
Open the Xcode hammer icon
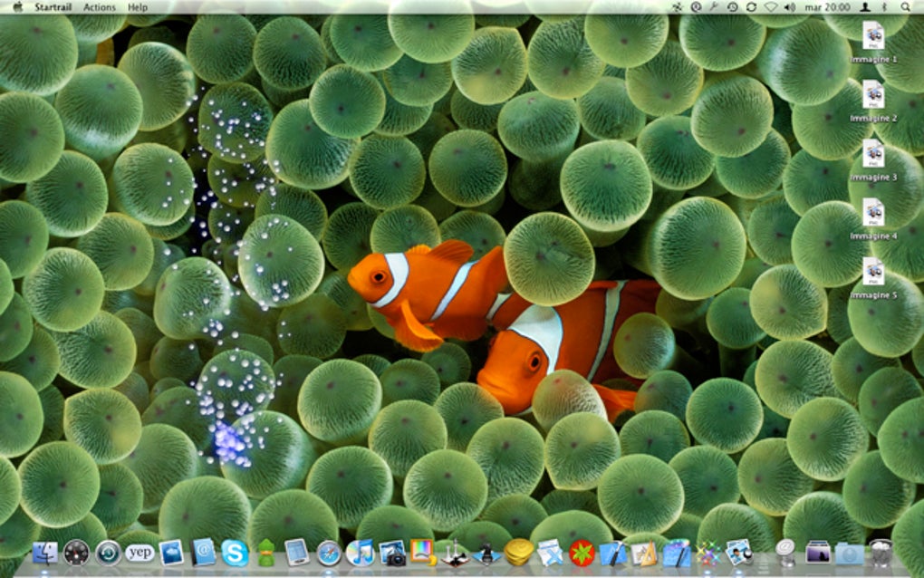(613, 554)
